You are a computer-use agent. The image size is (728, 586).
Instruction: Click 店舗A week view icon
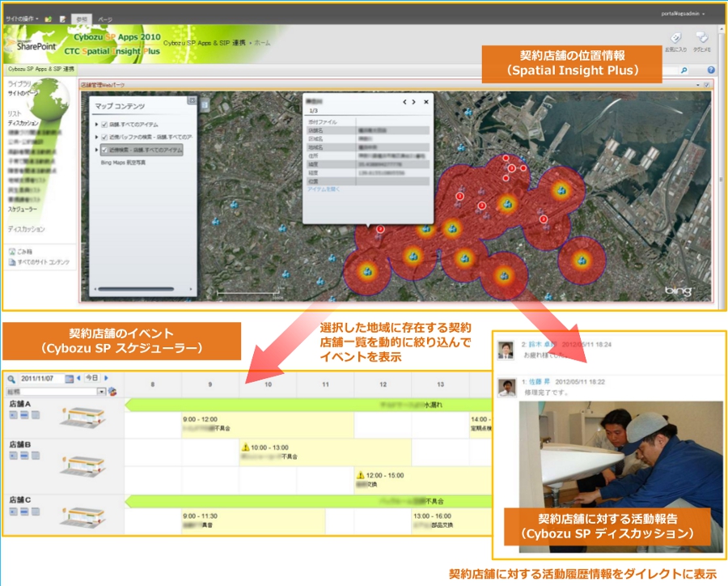click(x=24, y=415)
